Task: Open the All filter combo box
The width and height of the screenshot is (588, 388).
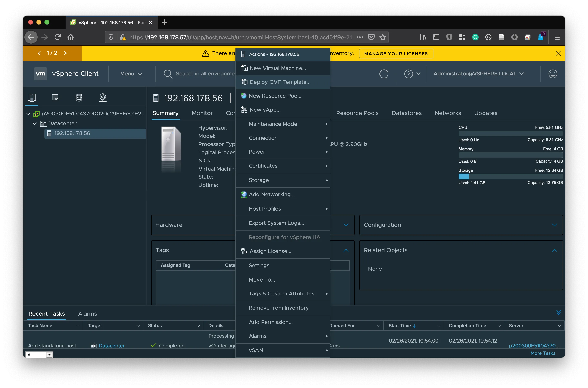Action: click(x=39, y=355)
